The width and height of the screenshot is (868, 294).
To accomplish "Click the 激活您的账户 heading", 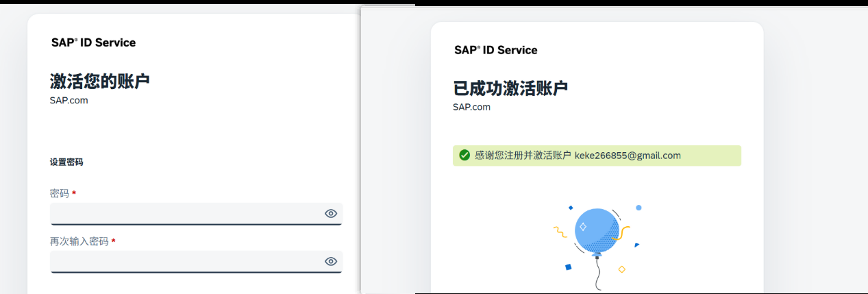I will click(x=100, y=81).
